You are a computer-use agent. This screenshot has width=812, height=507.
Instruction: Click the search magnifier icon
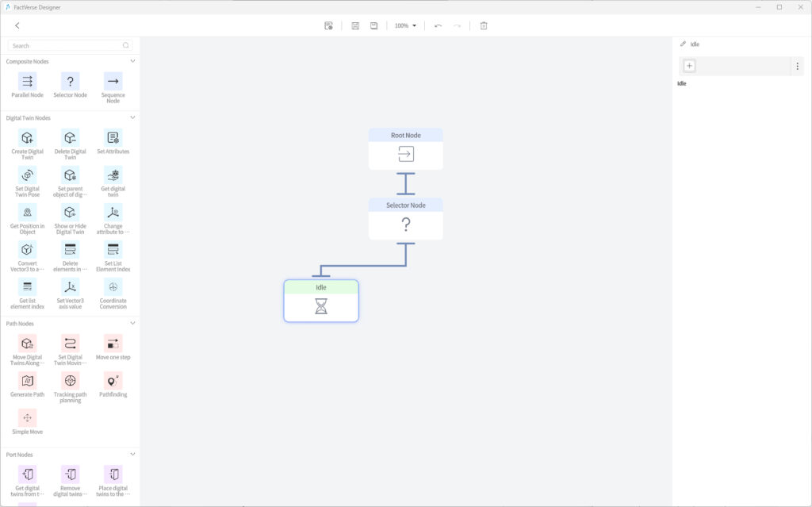[x=126, y=45]
